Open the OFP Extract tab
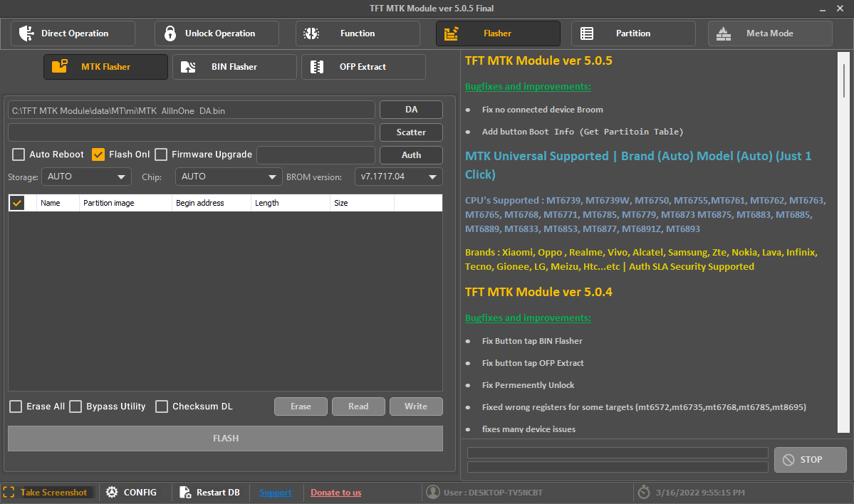854x504 pixels. [363, 66]
